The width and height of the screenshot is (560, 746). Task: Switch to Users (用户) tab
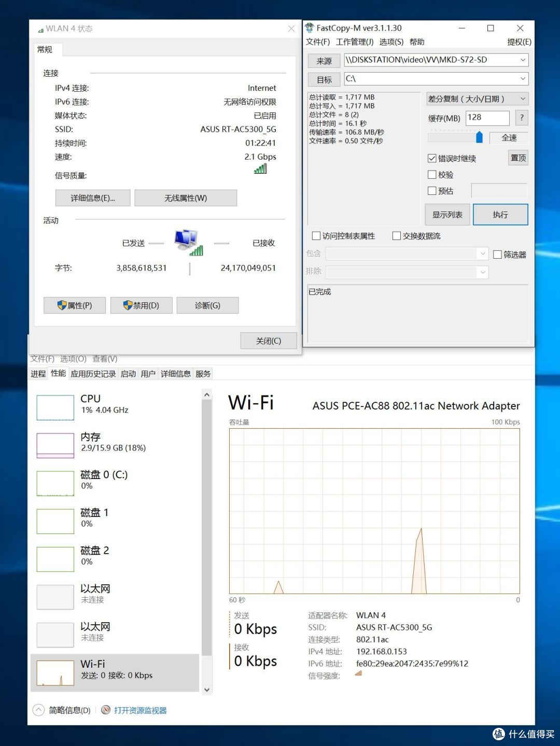click(x=148, y=374)
